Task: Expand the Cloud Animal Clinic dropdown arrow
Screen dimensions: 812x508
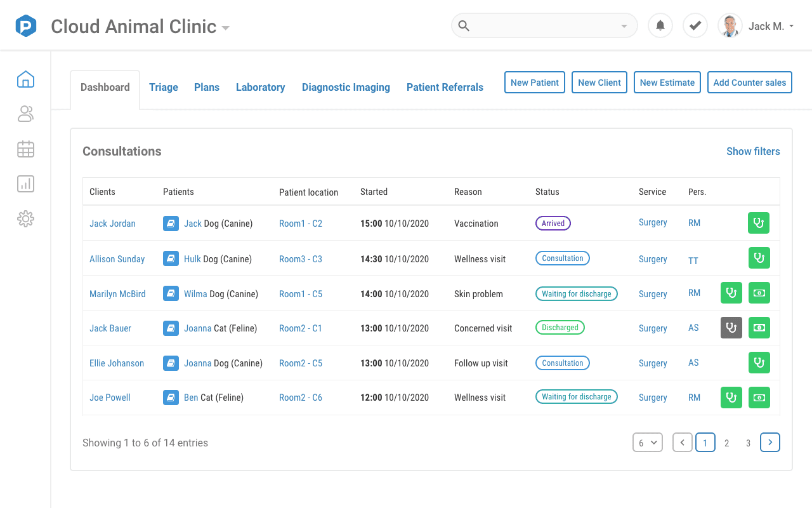Action: pyautogui.click(x=225, y=28)
